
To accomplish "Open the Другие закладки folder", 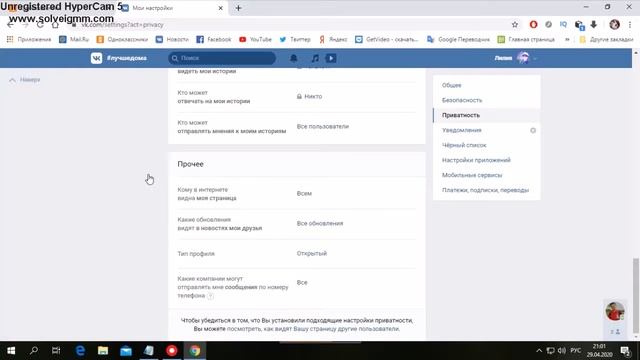I will click(x=606, y=40).
